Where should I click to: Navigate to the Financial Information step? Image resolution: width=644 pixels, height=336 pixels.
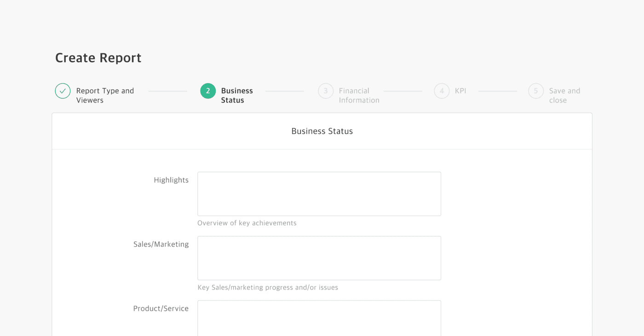click(354, 95)
